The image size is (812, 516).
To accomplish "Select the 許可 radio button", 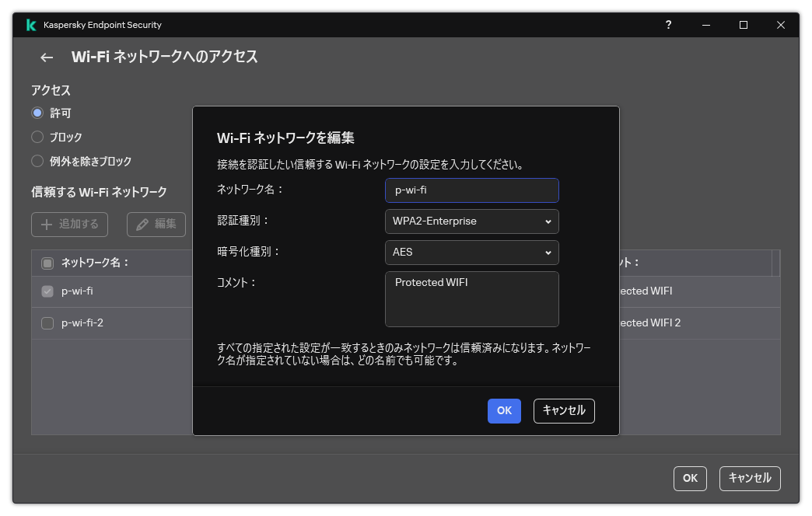I will (x=37, y=113).
